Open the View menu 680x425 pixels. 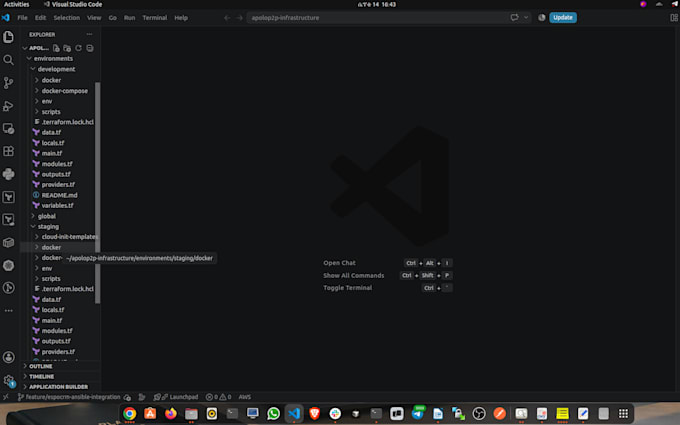(x=94, y=18)
